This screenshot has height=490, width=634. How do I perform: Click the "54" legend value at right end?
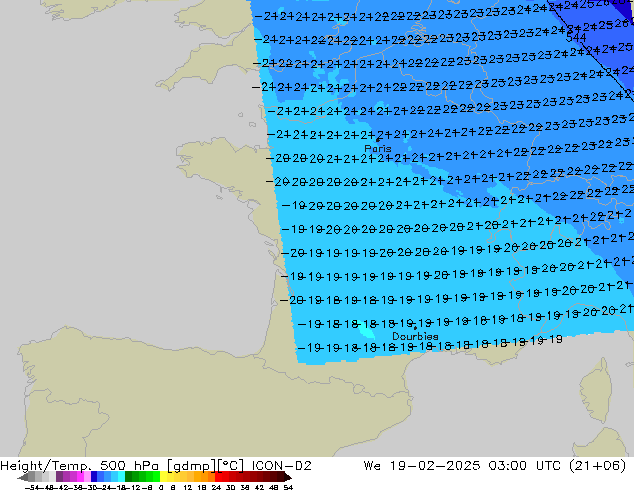pos(288,487)
